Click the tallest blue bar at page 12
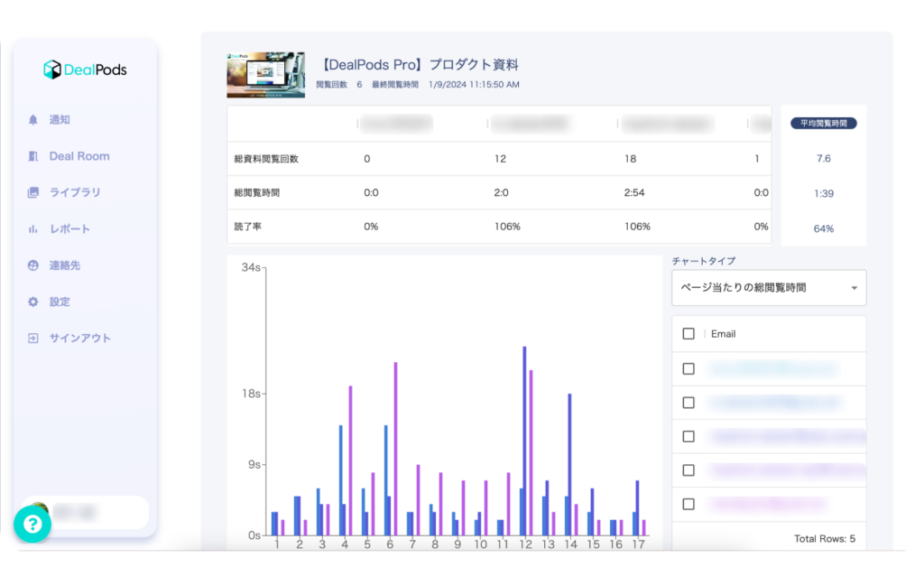Viewport: 924px width, 576px height. pyautogui.click(x=524, y=441)
